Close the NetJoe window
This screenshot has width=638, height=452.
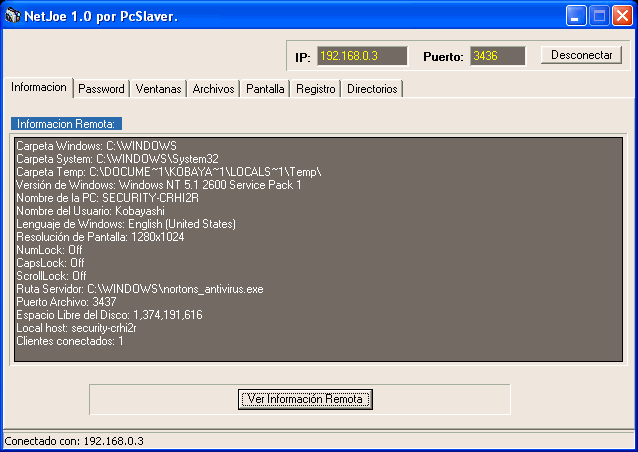623,15
